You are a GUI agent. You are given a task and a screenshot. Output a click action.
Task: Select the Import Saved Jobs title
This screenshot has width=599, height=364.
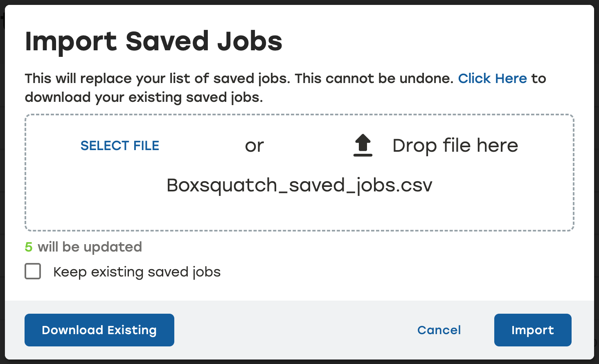pyautogui.click(x=153, y=41)
